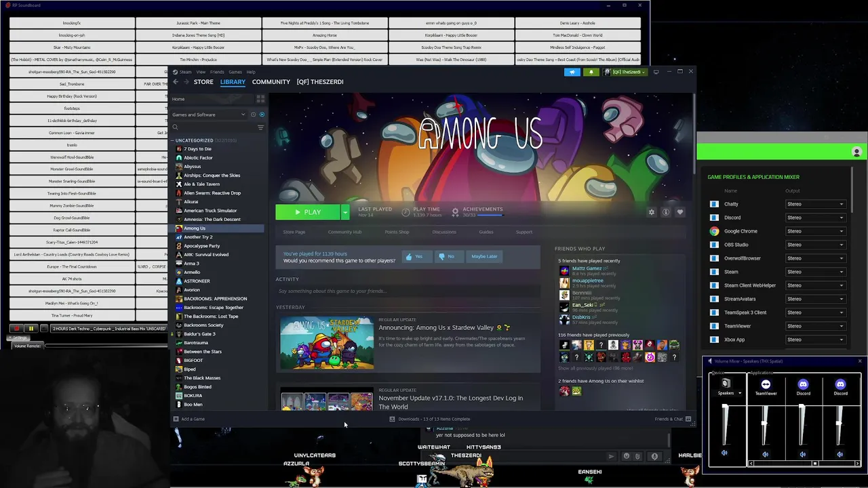Open the Speakers device dropdown in Volume Mixer

tap(740, 393)
